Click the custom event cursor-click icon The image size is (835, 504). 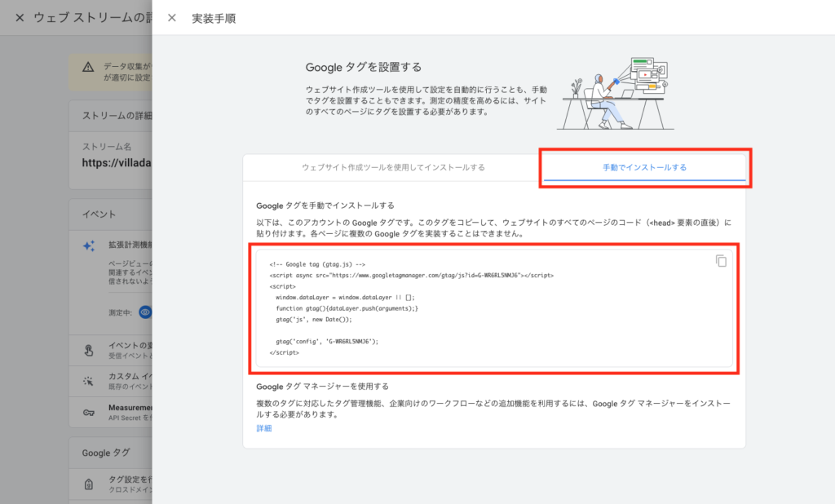[x=88, y=381]
